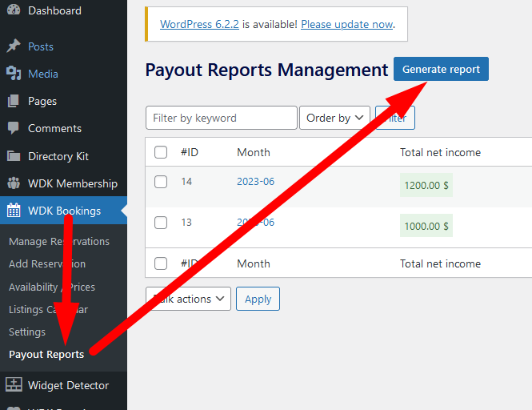Click the Filter button
Screen dimensions: 532x410
coord(395,118)
